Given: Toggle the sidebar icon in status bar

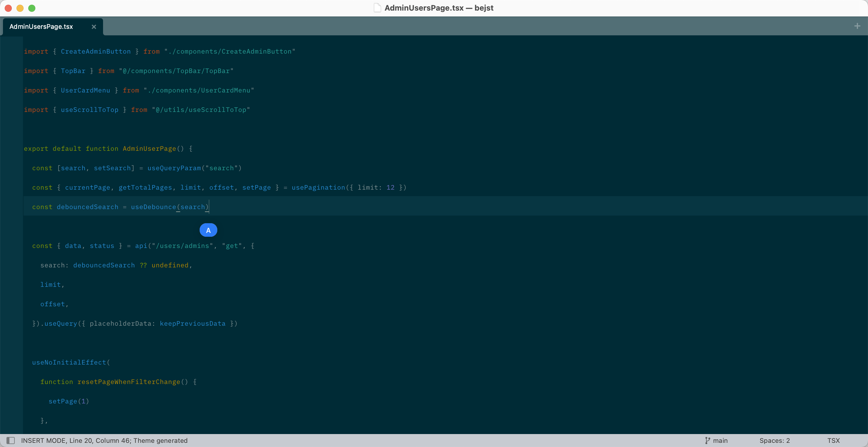Looking at the screenshot, I should coord(11,440).
